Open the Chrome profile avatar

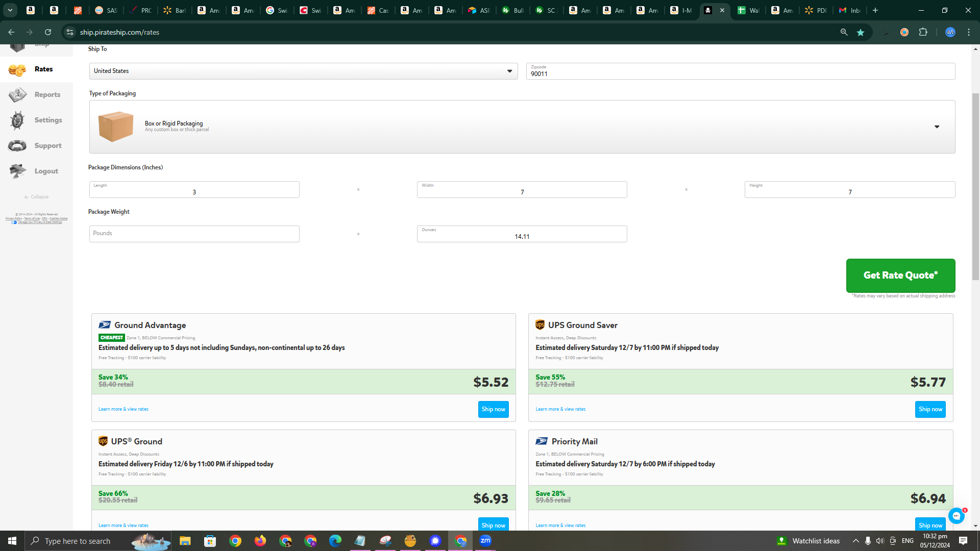950,32
